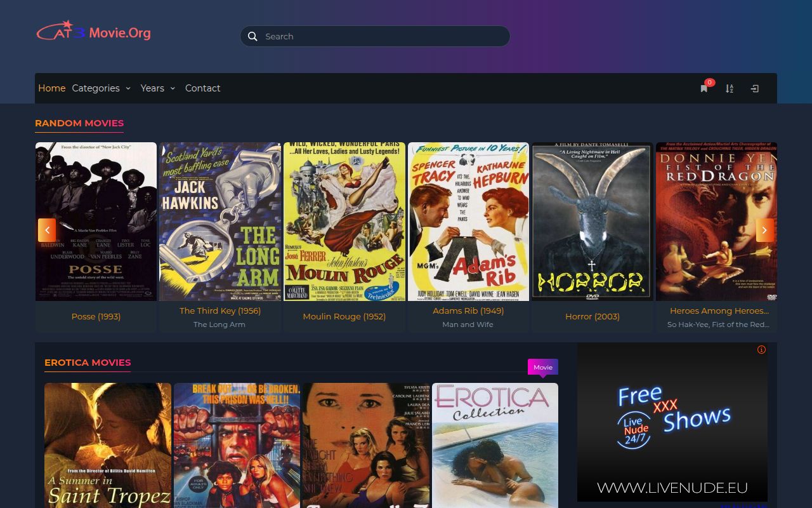
Task: Open Adams Rib (1949) link
Action: (x=468, y=311)
